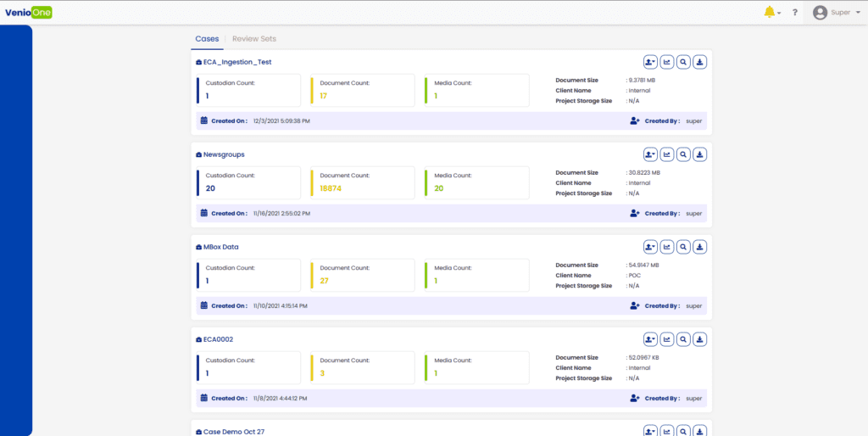Image resolution: width=868 pixels, height=436 pixels.
Task: Open analytics chart for Newsgroups case
Action: 667,154
